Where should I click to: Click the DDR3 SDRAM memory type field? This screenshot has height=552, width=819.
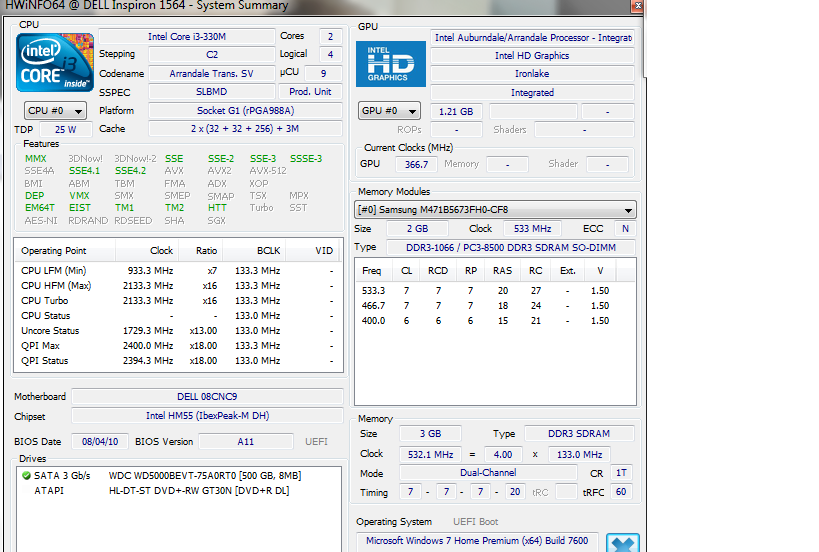[x=579, y=434]
